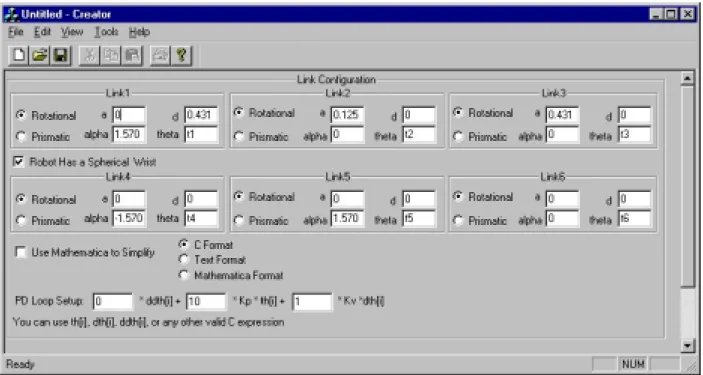Open the Tools menu
The image size is (703, 375).
106,32
